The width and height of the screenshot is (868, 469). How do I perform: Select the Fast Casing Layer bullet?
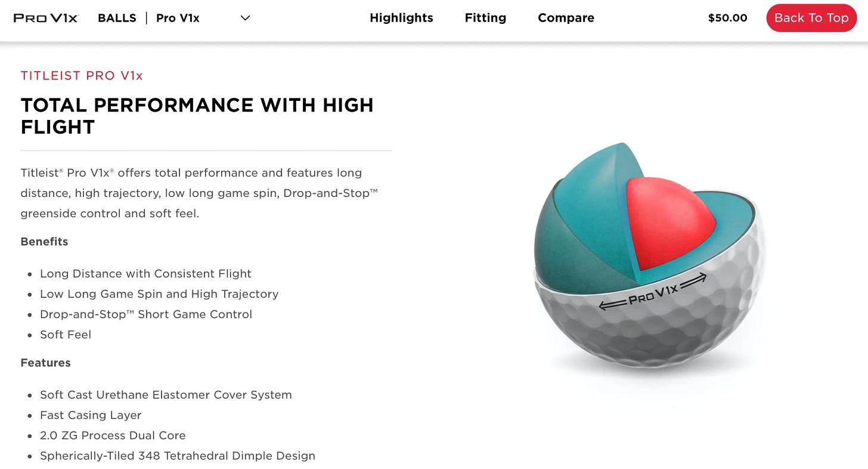[x=91, y=415]
